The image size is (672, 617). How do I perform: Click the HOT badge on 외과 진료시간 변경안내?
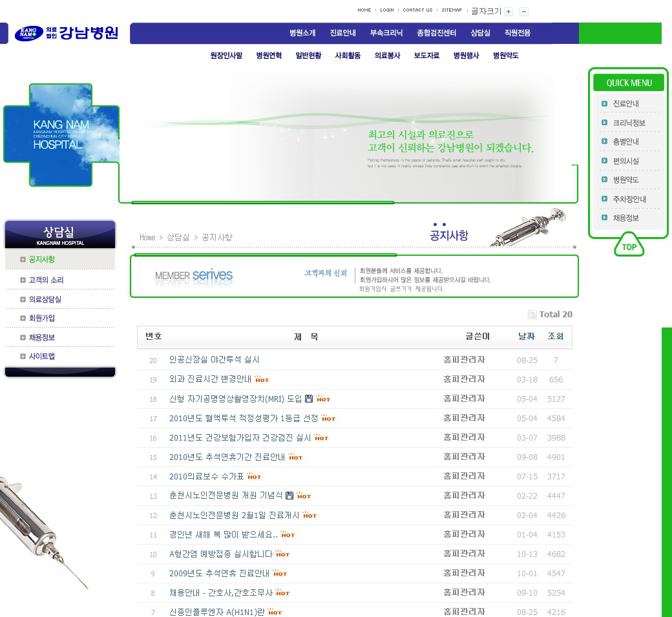click(x=262, y=379)
